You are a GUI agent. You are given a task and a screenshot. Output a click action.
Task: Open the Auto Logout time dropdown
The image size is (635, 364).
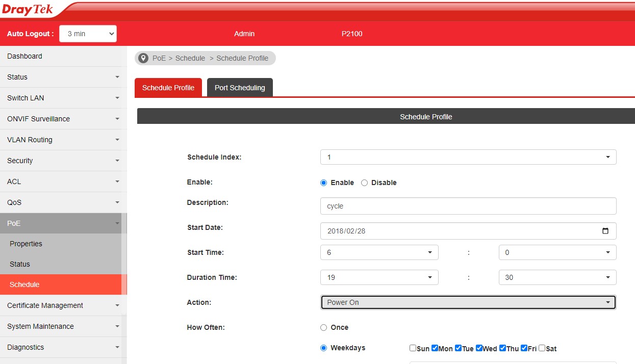[88, 34]
